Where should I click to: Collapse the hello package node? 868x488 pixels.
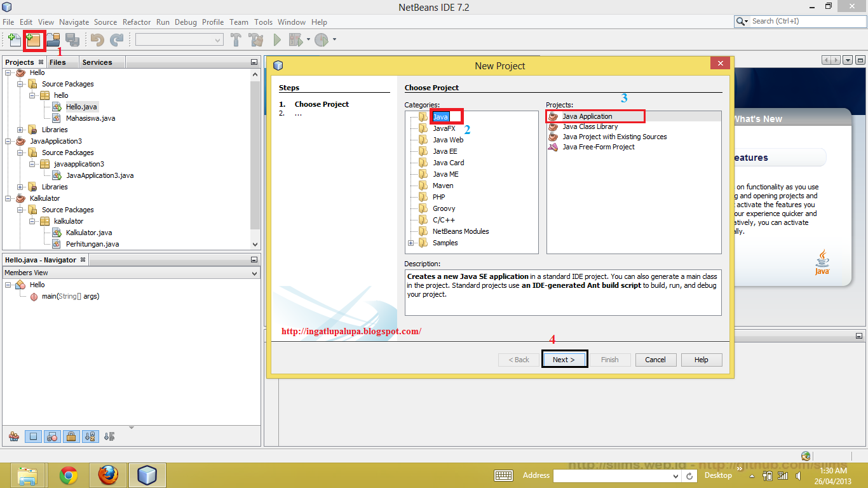32,95
